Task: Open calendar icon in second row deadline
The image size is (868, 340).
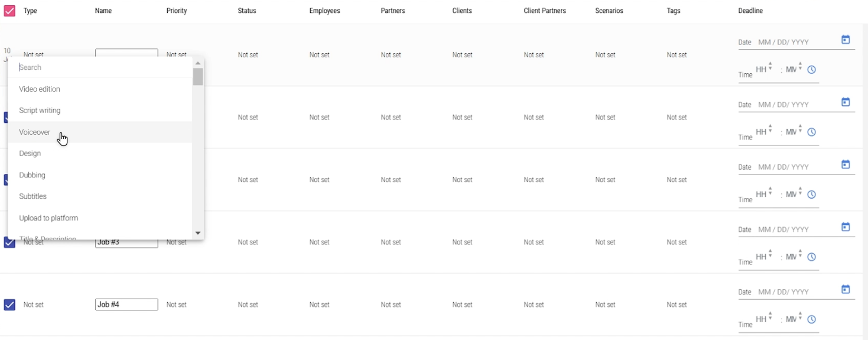Action: coord(846,102)
